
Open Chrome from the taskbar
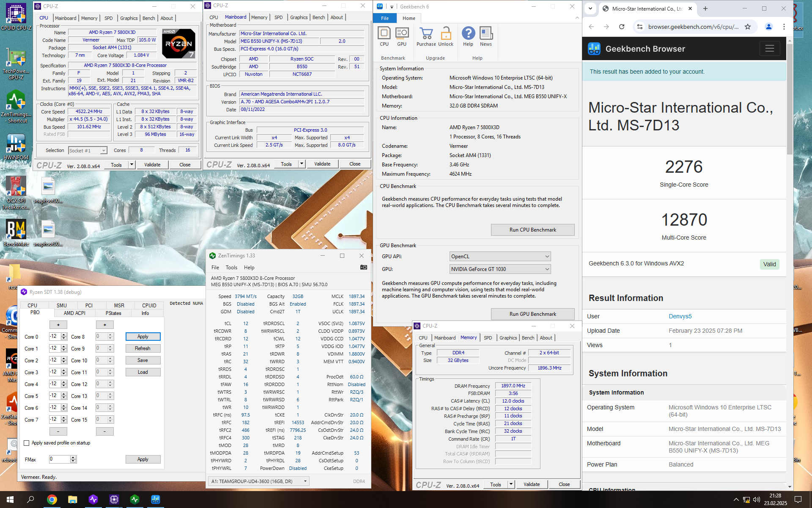point(52,500)
